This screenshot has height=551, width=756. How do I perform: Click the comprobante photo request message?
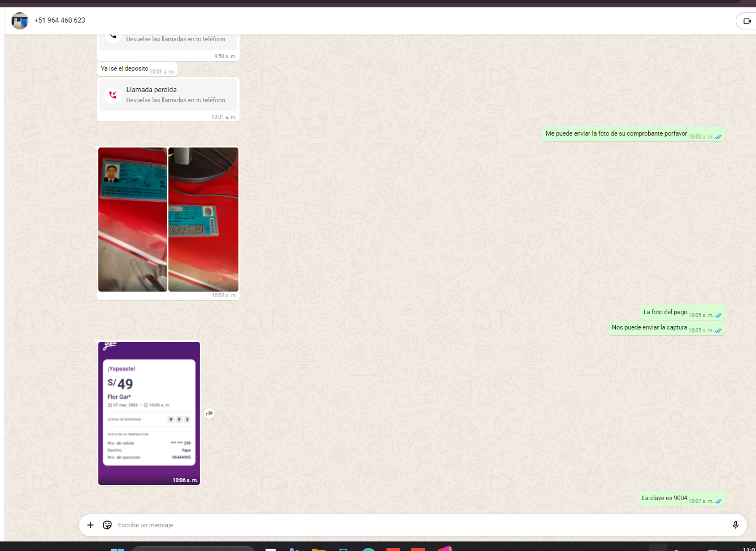(616, 134)
